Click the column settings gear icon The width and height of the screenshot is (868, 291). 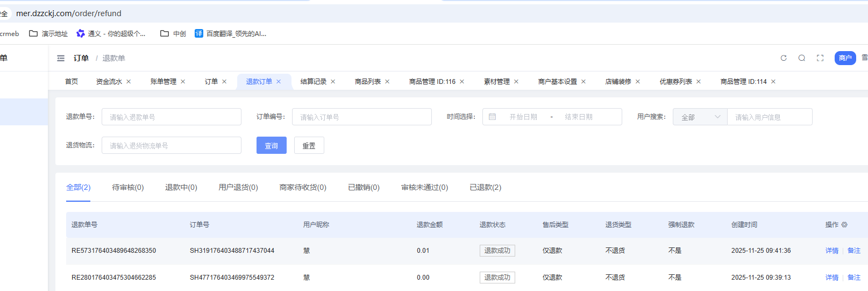click(x=844, y=225)
